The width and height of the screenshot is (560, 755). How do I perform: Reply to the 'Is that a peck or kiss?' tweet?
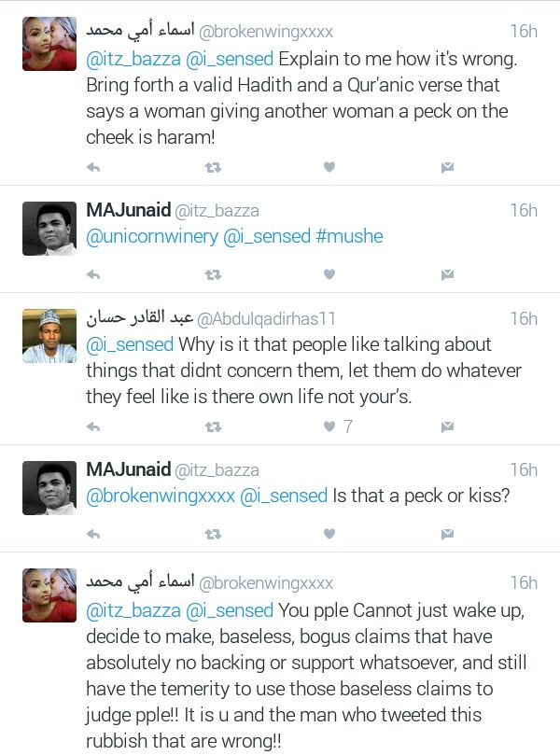tap(93, 534)
